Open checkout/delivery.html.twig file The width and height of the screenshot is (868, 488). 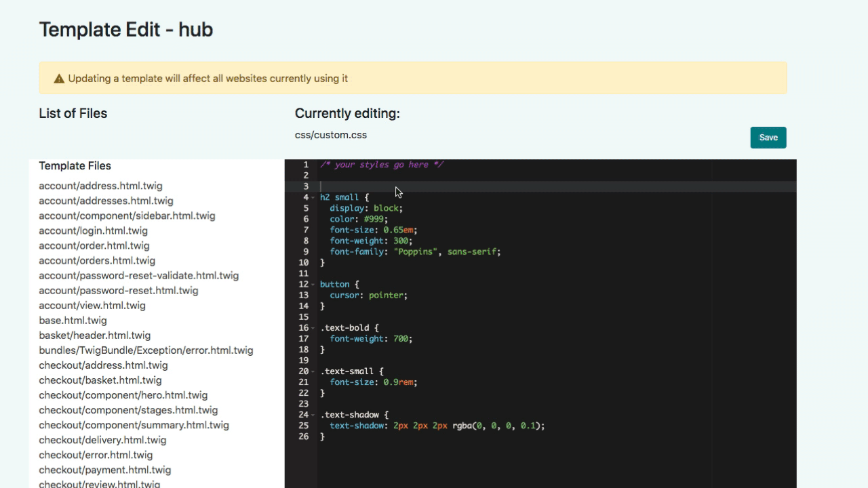pyautogui.click(x=102, y=440)
